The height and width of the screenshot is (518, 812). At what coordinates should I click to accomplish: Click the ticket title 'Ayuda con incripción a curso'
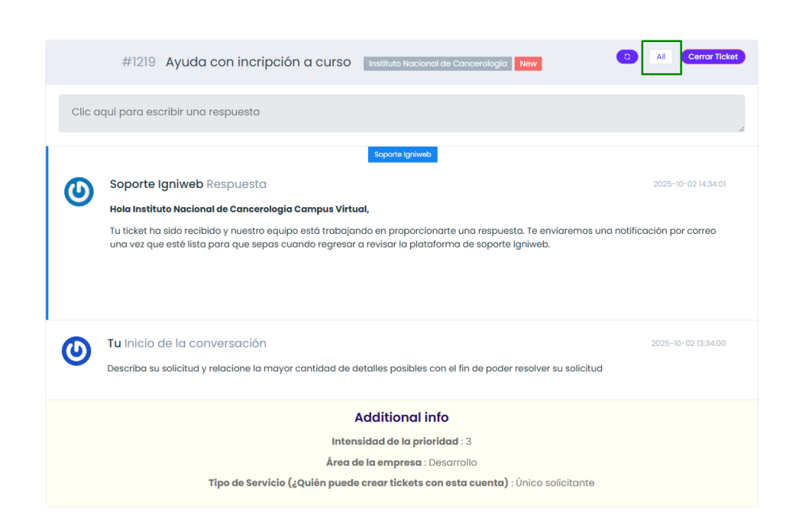tap(258, 62)
